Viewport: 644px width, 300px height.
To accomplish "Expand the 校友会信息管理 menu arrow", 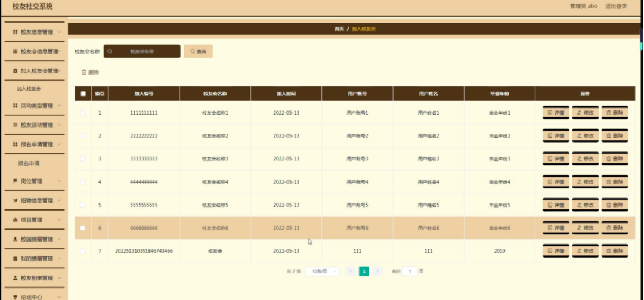I will (60, 51).
